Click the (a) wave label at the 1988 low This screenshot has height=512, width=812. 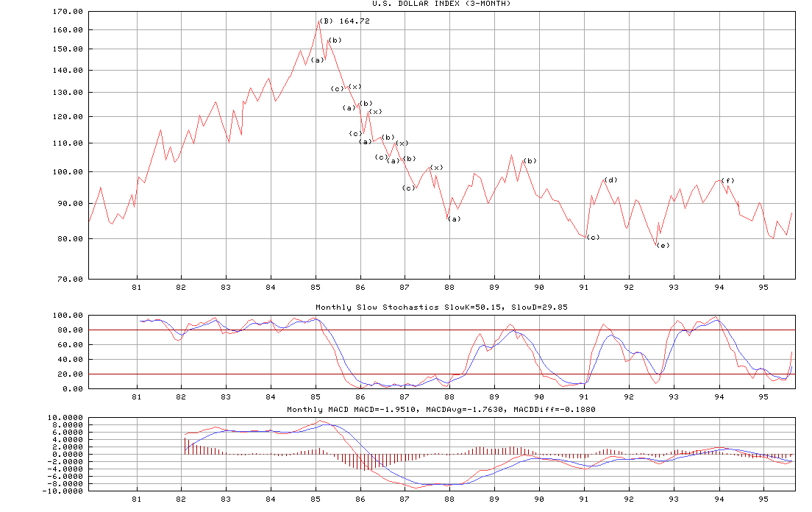click(454, 219)
